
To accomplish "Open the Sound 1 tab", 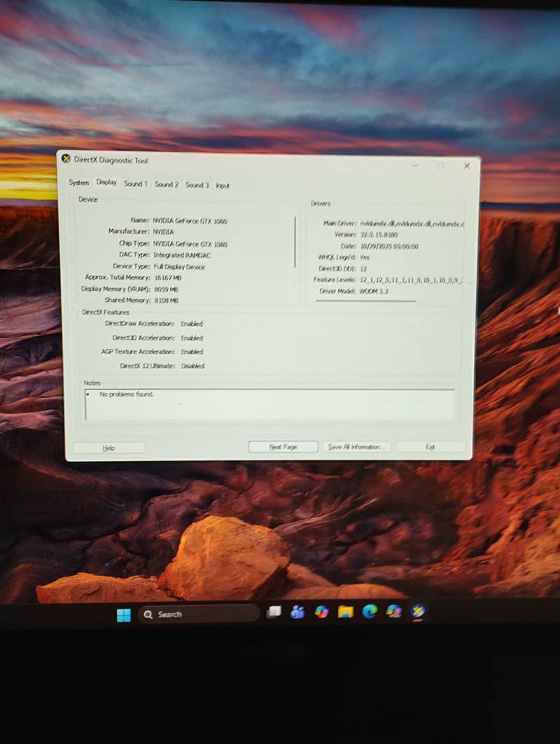I will [136, 184].
